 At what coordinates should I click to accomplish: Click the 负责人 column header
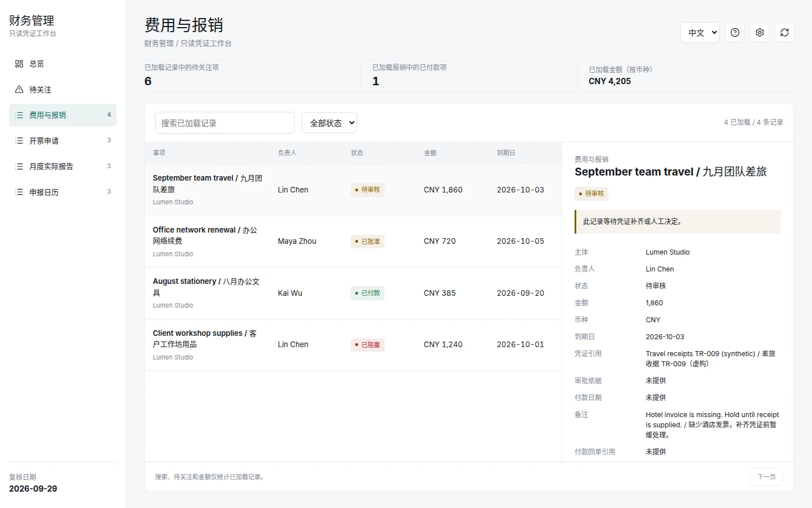coord(287,153)
